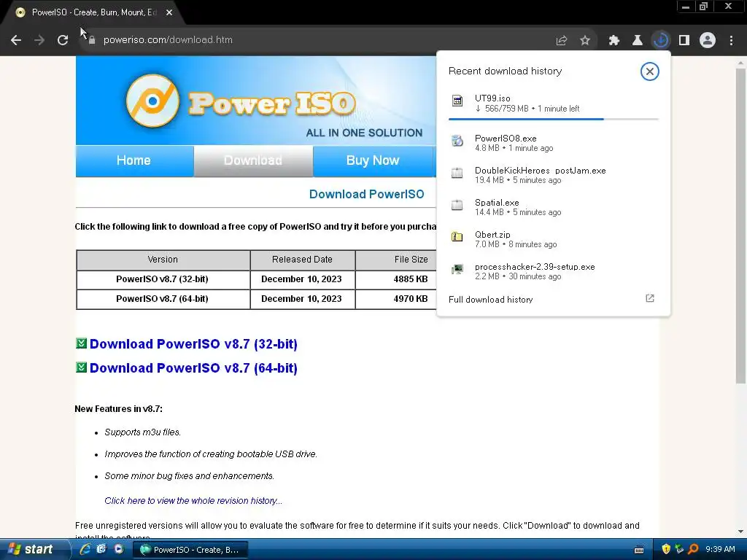Open Full download history link
The width and height of the screenshot is (747, 560).
(491, 300)
